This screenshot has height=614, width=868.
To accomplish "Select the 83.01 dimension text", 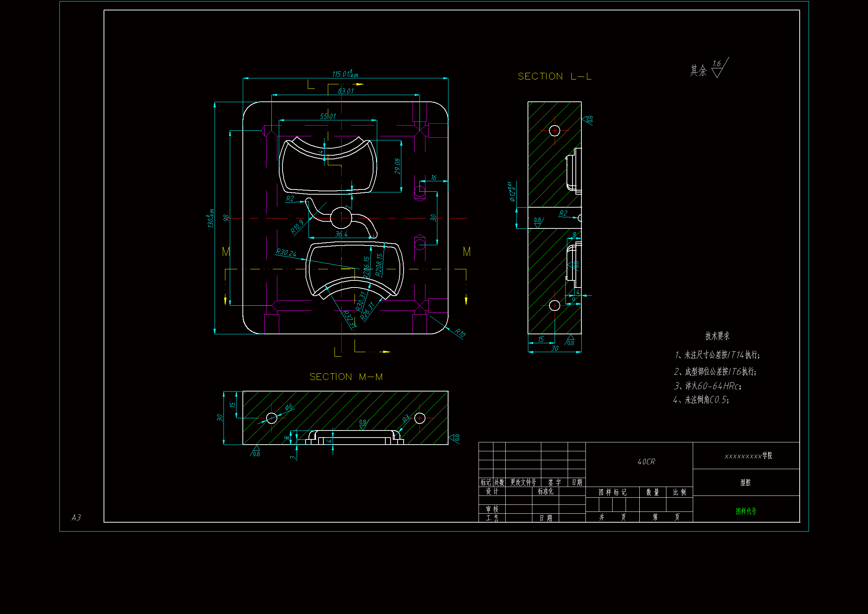I will 346,91.
